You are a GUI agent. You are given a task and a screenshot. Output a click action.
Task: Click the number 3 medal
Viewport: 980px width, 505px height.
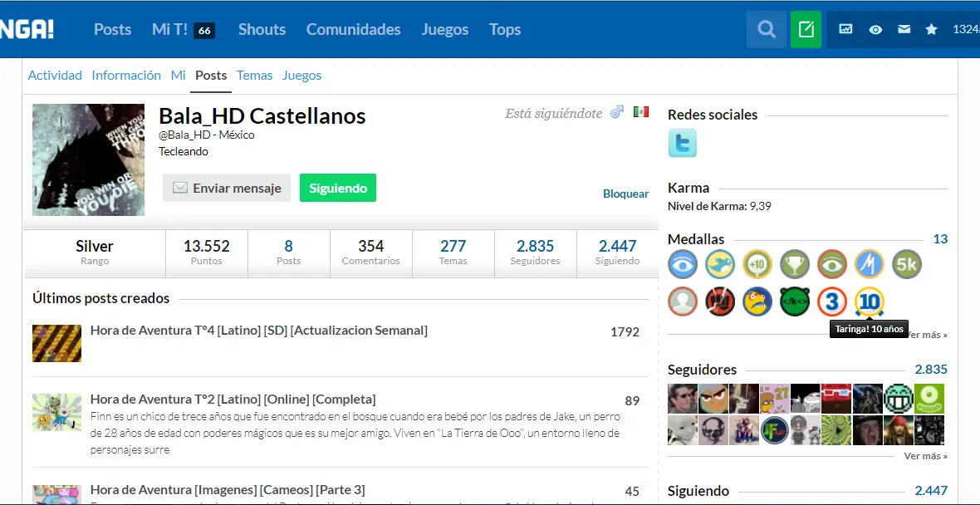[x=832, y=302]
